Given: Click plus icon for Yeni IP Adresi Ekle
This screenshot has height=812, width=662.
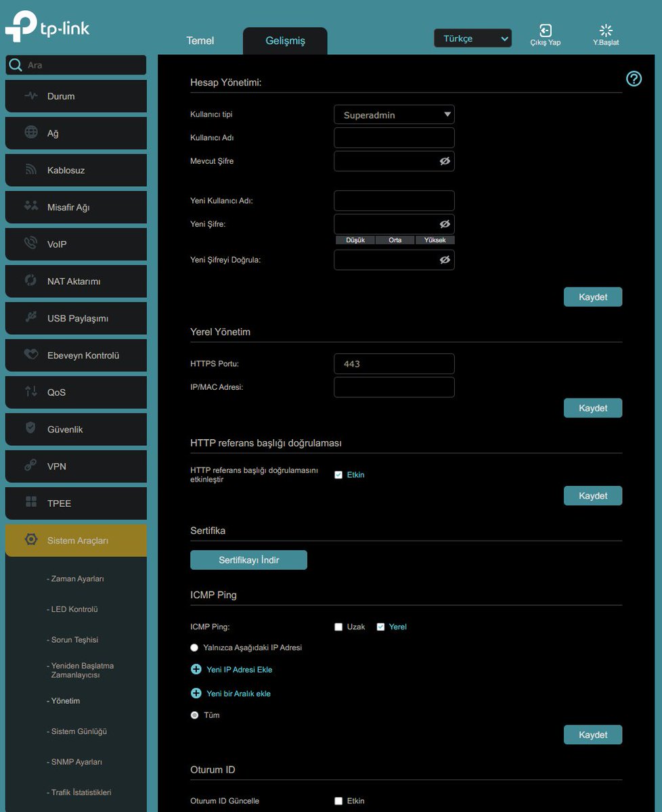Looking at the screenshot, I should coord(196,669).
